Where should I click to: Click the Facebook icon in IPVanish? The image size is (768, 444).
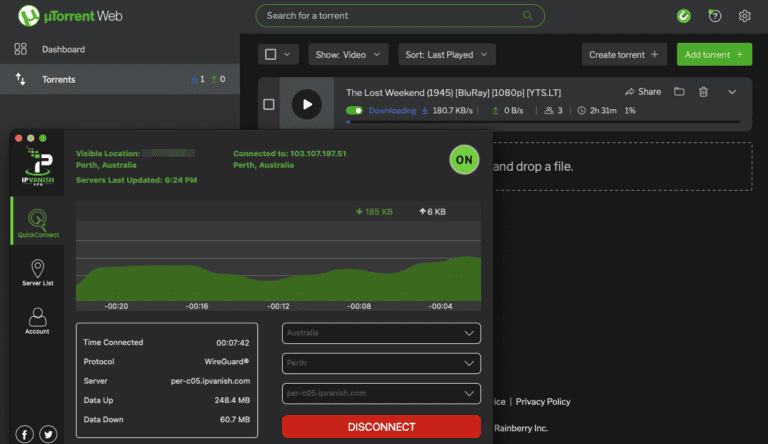(24, 433)
